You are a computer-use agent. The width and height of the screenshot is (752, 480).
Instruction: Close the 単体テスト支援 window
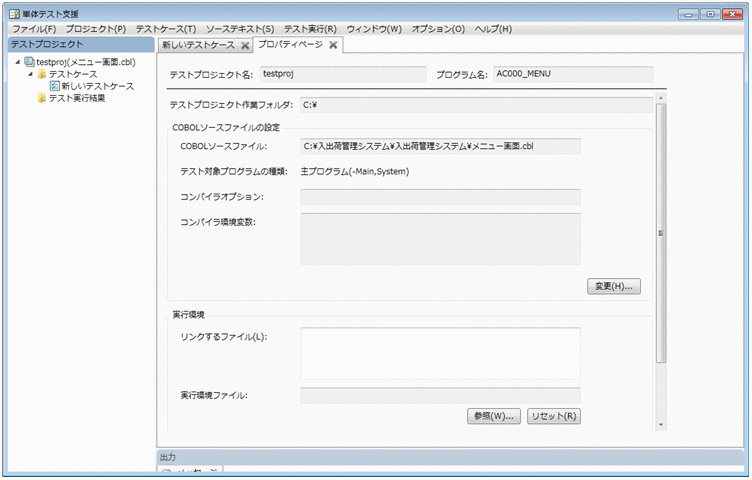(x=732, y=14)
